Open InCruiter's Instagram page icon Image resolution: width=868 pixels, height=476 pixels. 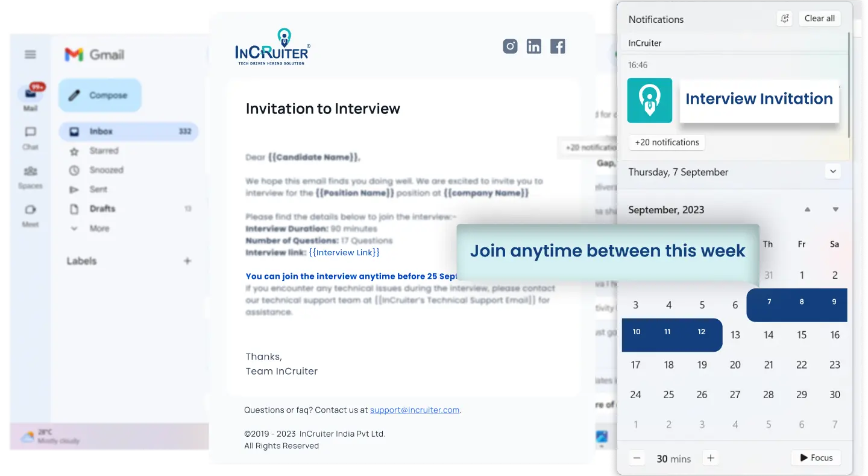[510, 46]
